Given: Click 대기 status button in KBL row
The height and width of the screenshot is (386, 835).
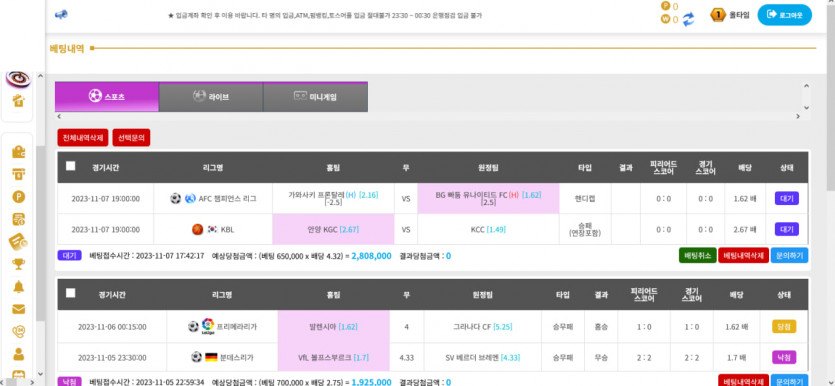Looking at the screenshot, I should (x=787, y=229).
